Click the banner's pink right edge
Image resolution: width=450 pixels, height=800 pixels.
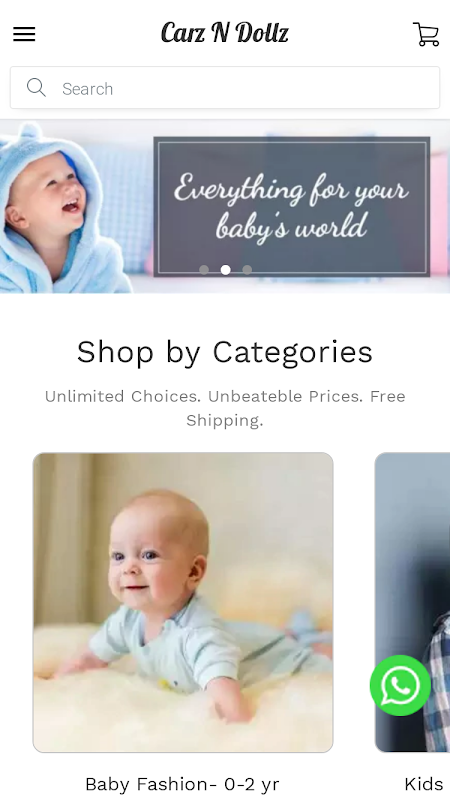tap(439, 207)
